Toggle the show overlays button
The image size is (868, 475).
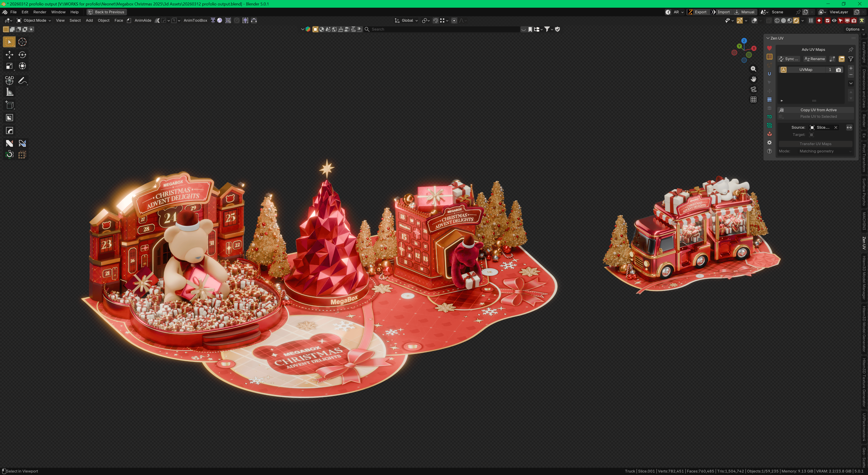(754, 21)
